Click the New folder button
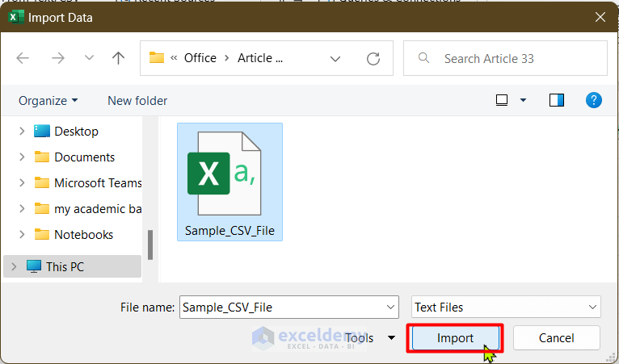Image resolution: width=619 pixels, height=364 pixels. (137, 101)
